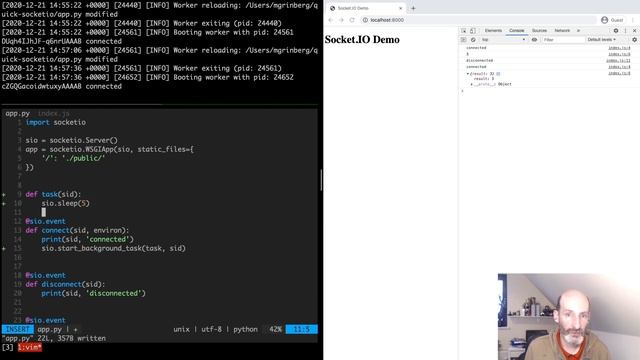Click the utf-8 encoding in vim statusline
This screenshot has height=360, width=640.
click(x=211, y=329)
